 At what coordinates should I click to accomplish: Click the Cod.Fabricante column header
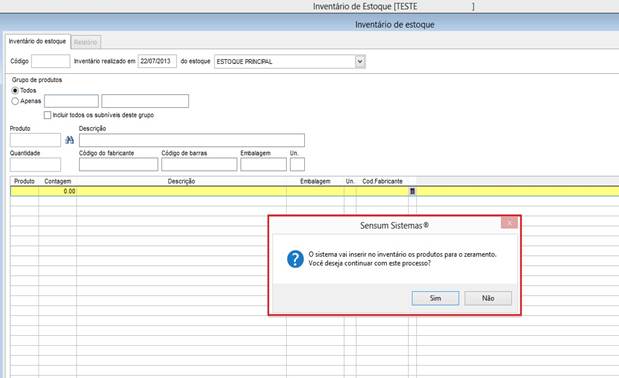[x=383, y=181]
